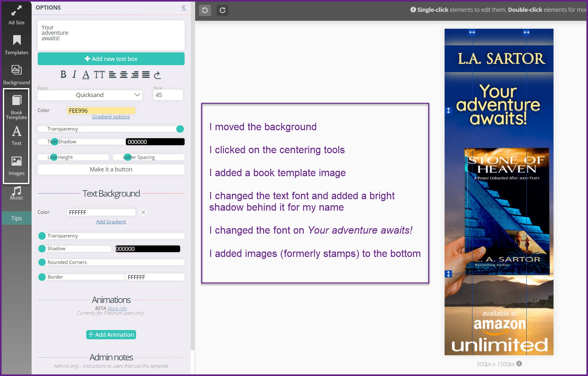Click the Add new text box button
This screenshot has height=376, width=588.
pyautogui.click(x=111, y=59)
